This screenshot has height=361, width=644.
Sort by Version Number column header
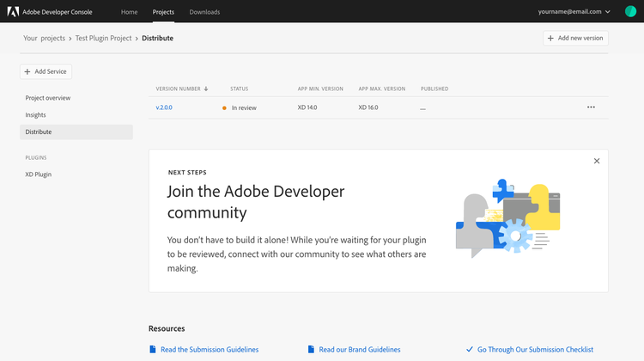pyautogui.click(x=179, y=89)
